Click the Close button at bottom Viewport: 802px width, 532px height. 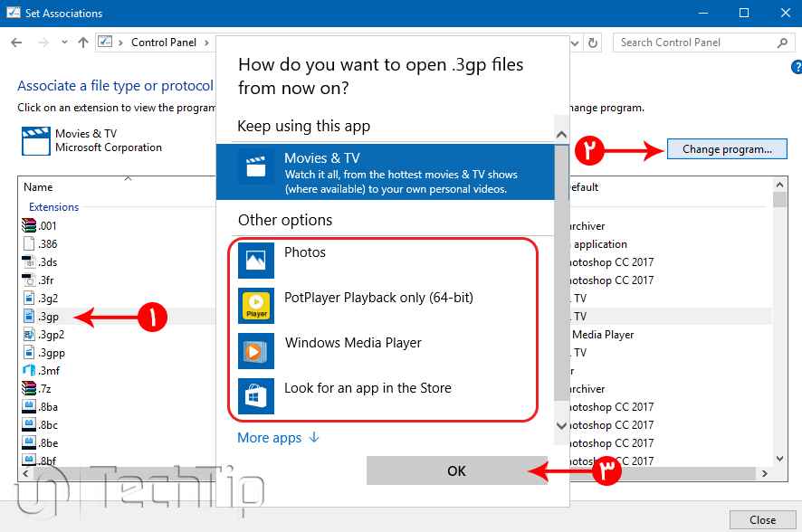click(x=762, y=519)
